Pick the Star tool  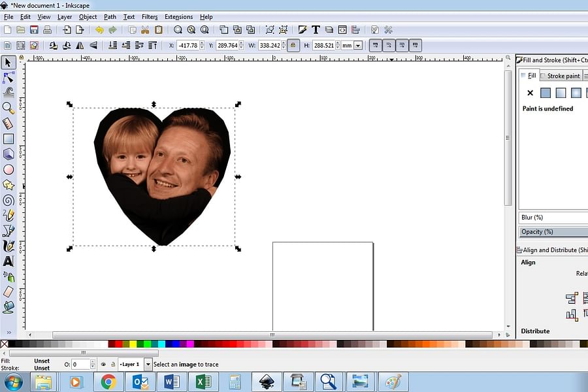[x=8, y=184]
